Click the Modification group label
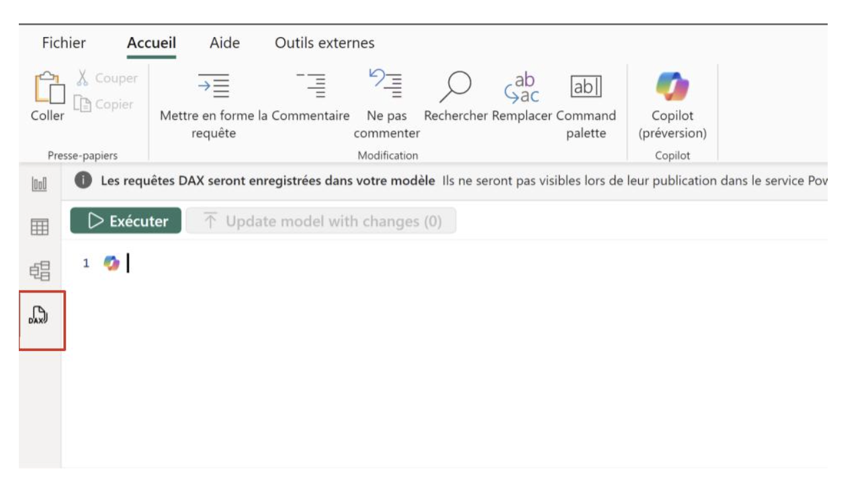 click(x=388, y=155)
